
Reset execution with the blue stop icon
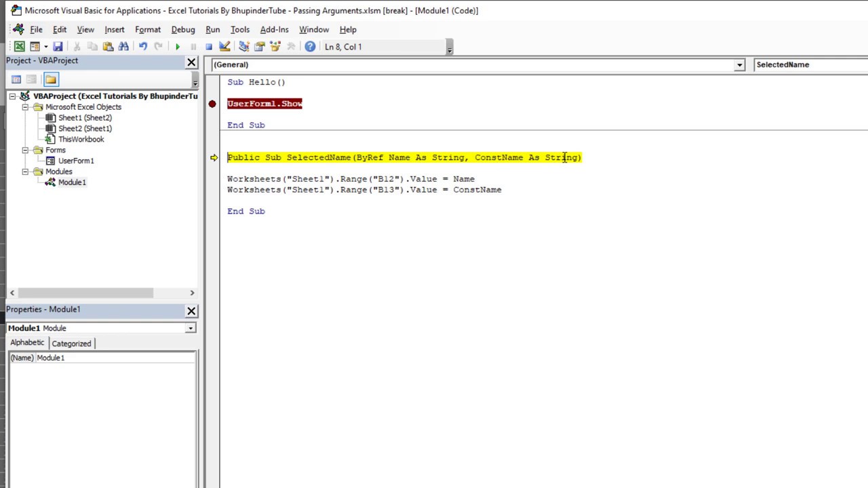(x=209, y=47)
